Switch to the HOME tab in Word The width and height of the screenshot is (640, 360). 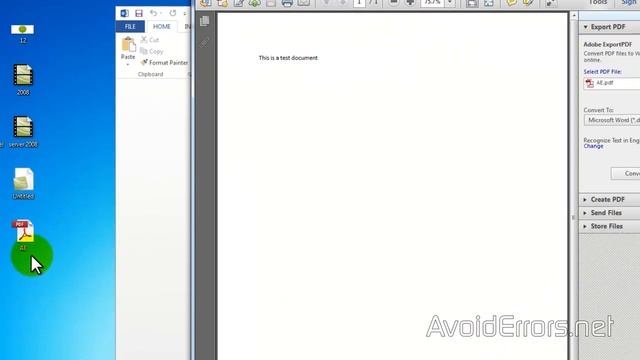click(x=162, y=27)
